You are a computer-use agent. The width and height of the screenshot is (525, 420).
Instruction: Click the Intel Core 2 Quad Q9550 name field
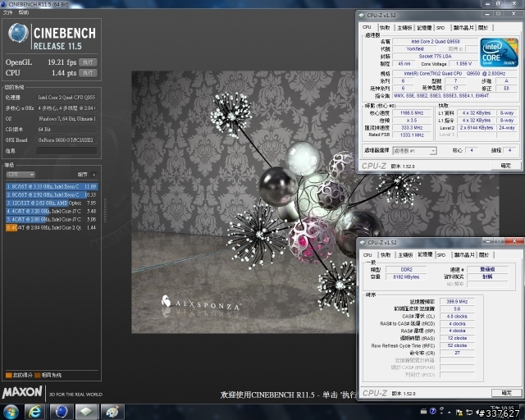[436, 42]
